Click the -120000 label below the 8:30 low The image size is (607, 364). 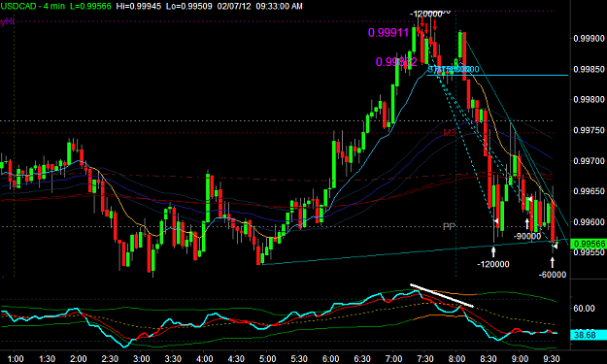493,264
